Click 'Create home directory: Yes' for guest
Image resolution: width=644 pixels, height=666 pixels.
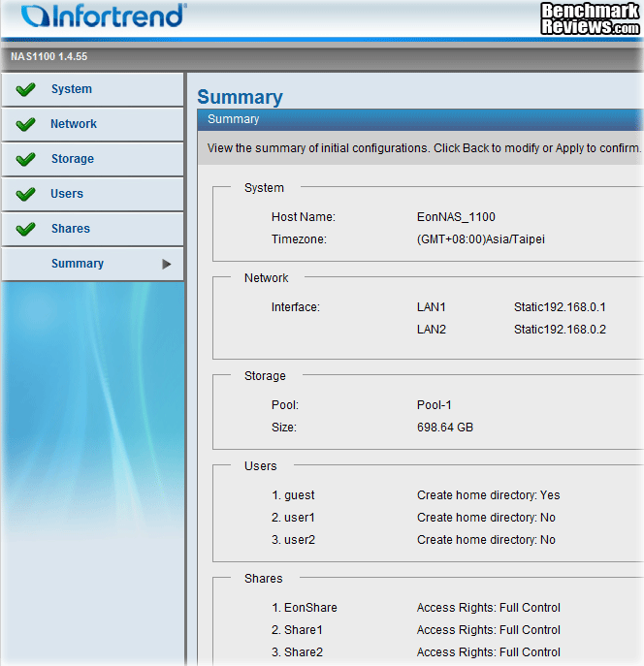pyautogui.click(x=488, y=495)
